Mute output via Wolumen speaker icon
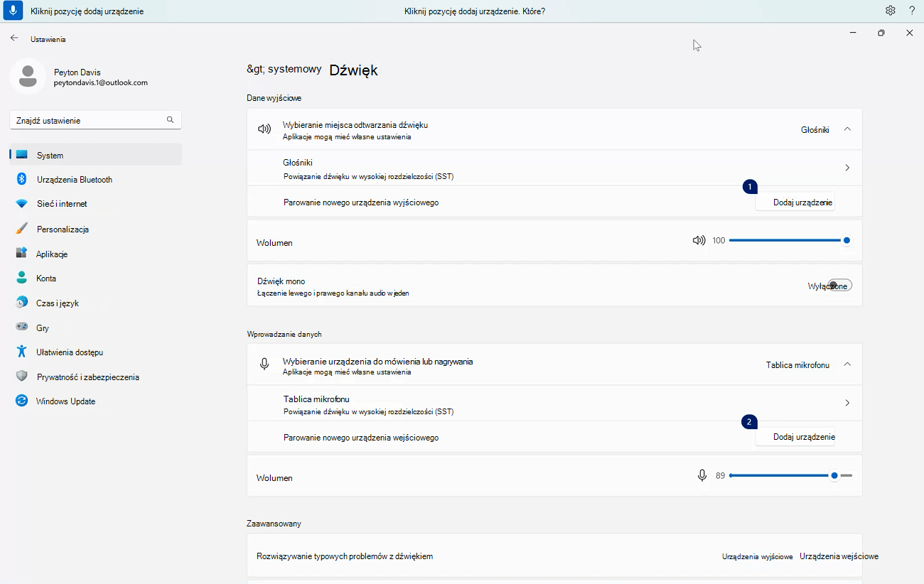Viewport: 924px width, 584px height. (699, 240)
